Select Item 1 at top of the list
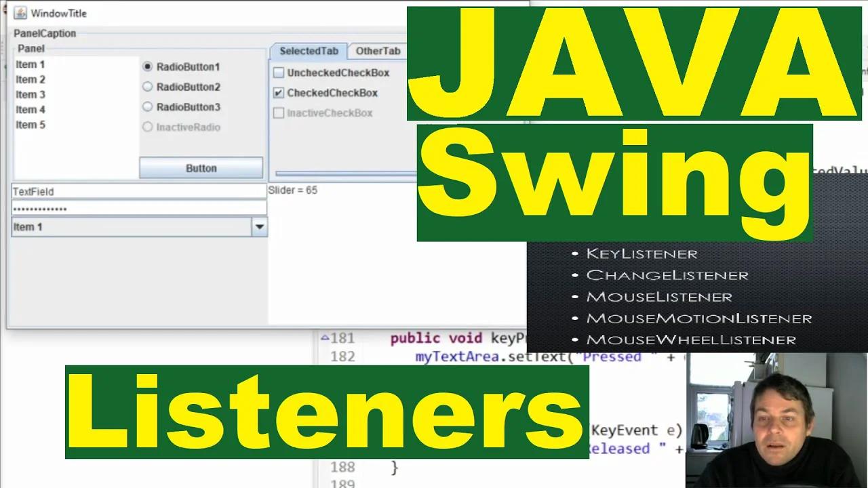The width and height of the screenshot is (868, 488). click(30, 64)
